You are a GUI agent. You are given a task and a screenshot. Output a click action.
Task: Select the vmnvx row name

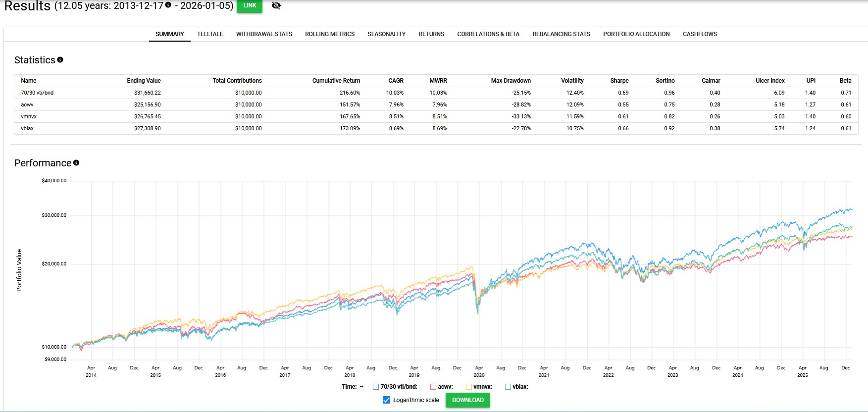29,116
